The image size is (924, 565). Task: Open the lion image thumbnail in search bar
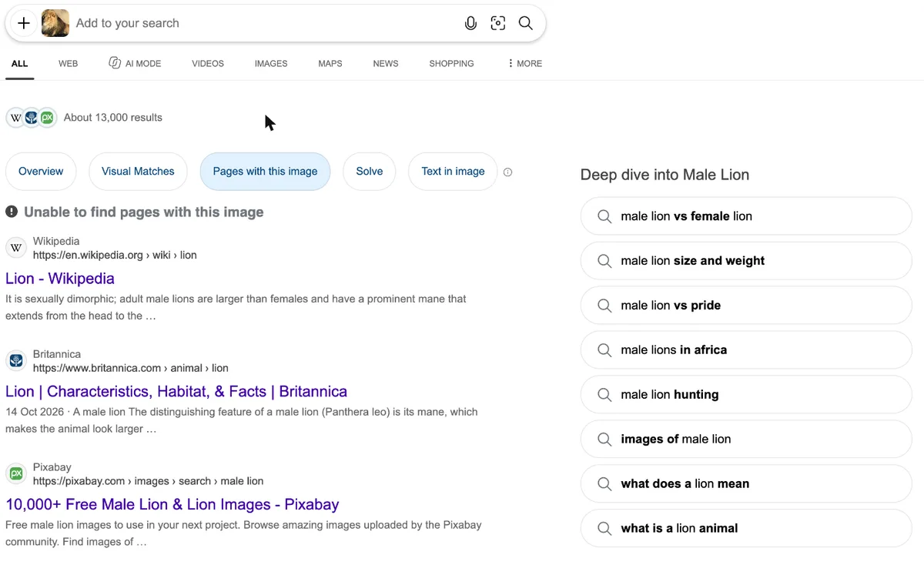click(55, 23)
